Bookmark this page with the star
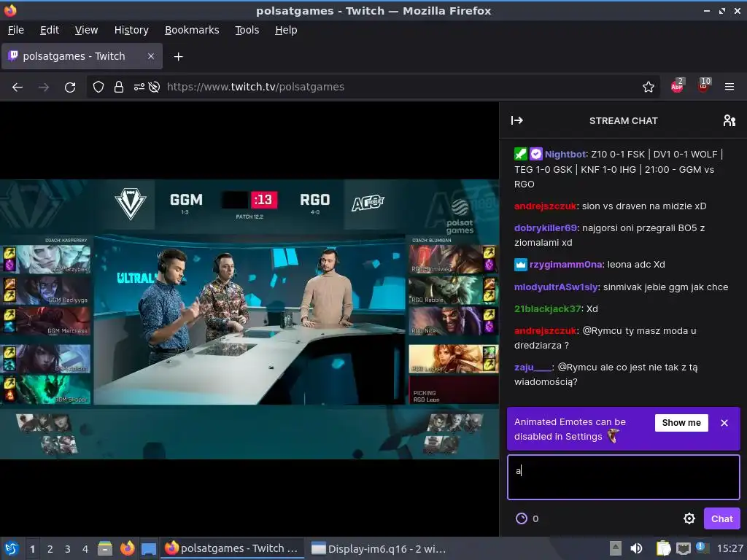 point(648,87)
